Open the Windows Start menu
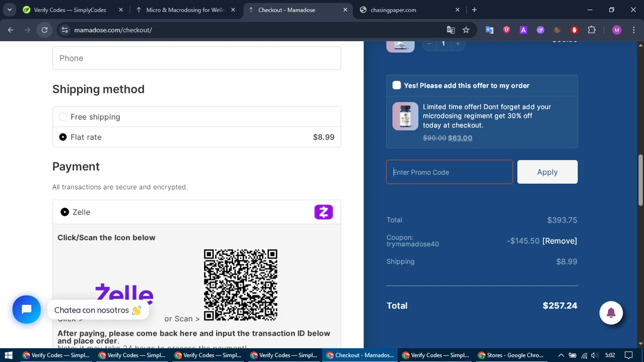Screen dimensions: 644x362 coord(9,355)
